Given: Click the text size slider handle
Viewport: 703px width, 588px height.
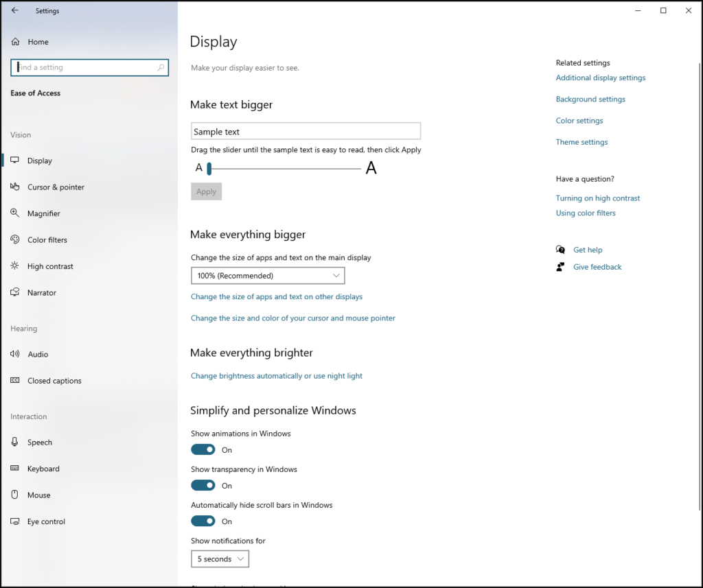Looking at the screenshot, I should pyautogui.click(x=209, y=169).
